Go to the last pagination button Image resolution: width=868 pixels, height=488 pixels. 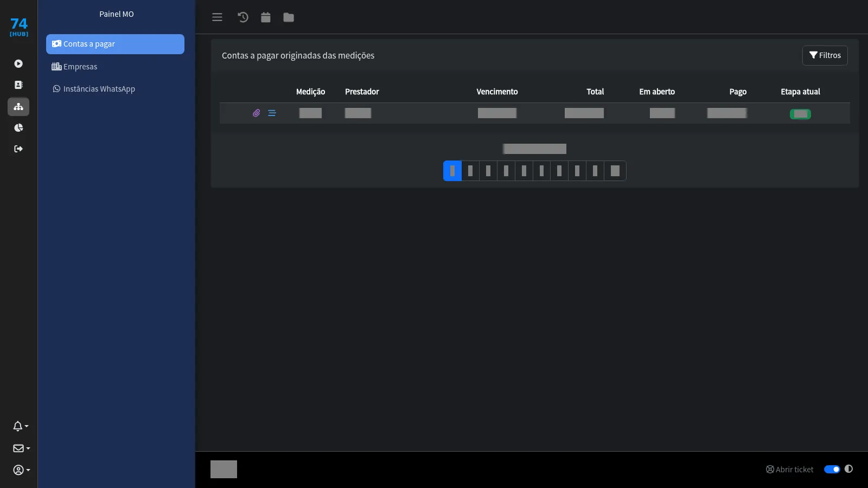click(x=615, y=171)
